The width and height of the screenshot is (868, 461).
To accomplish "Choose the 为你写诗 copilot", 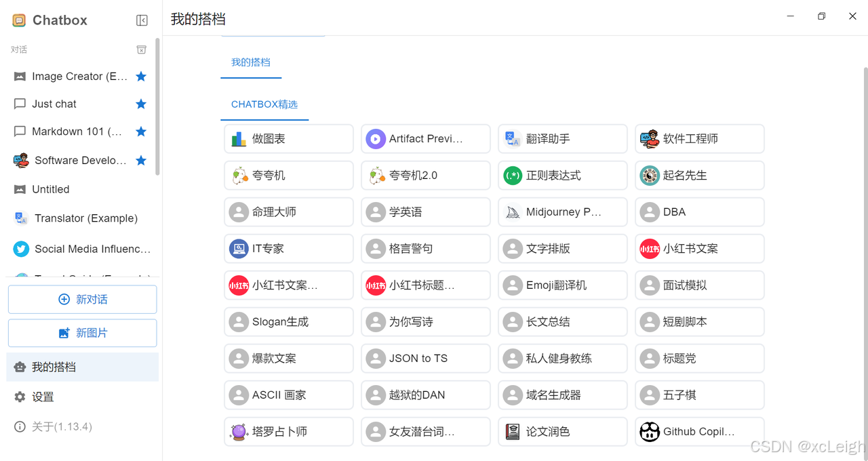I will [426, 322].
